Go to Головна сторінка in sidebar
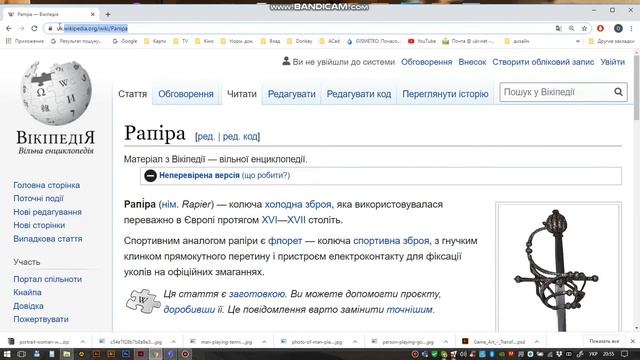This screenshot has height=360, width=640. (47, 185)
